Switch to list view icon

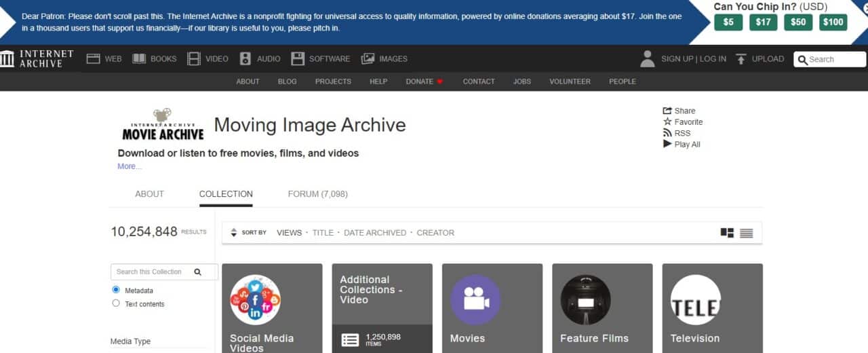click(x=747, y=233)
